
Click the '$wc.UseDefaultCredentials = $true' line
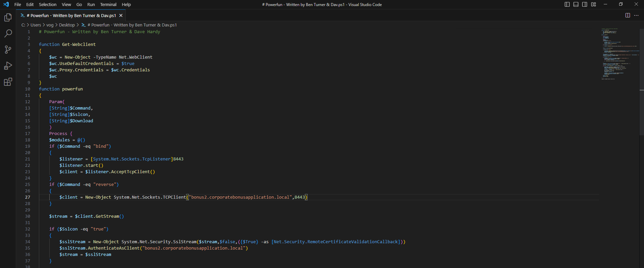pos(92,64)
